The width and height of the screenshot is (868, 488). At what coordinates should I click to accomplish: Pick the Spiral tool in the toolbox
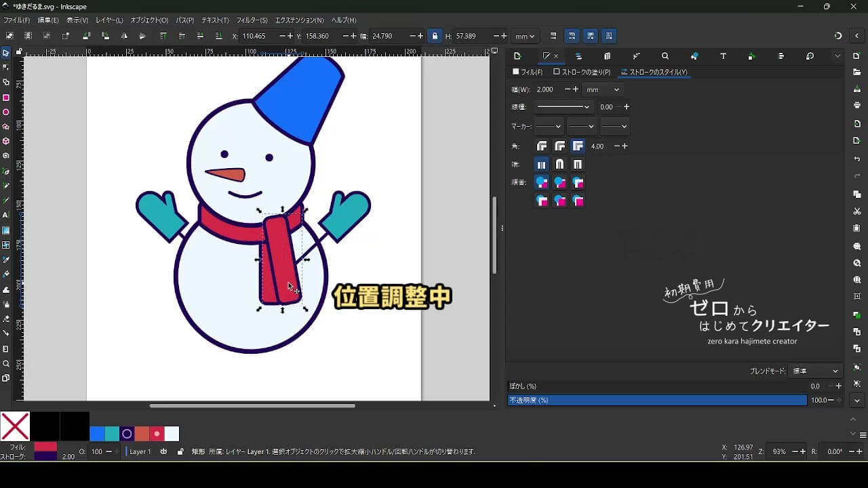click(x=6, y=156)
